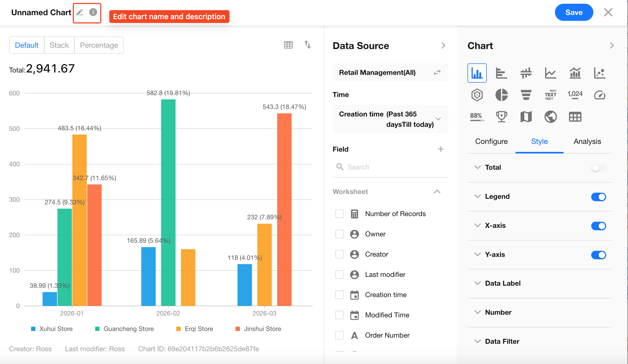The width and height of the screenshot is (628, 364).
Task: Select the pie chart type icon
Action: [501, 95]
